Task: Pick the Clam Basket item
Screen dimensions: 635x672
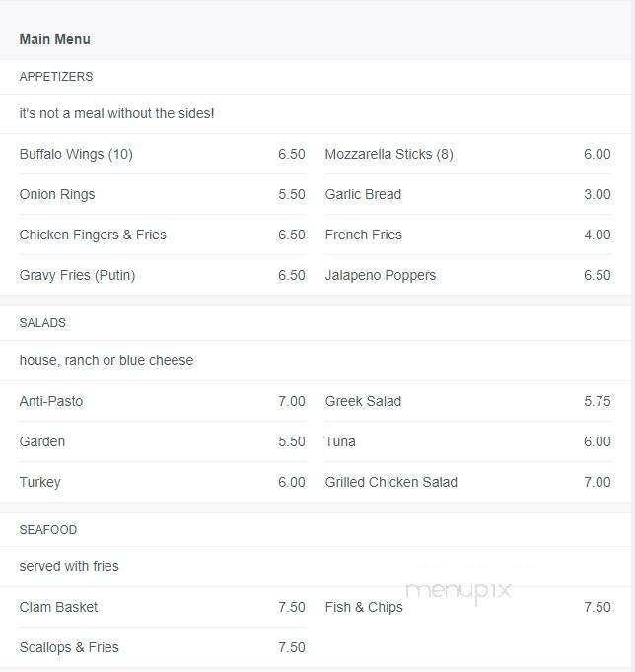Action: (x=58, y=607)
